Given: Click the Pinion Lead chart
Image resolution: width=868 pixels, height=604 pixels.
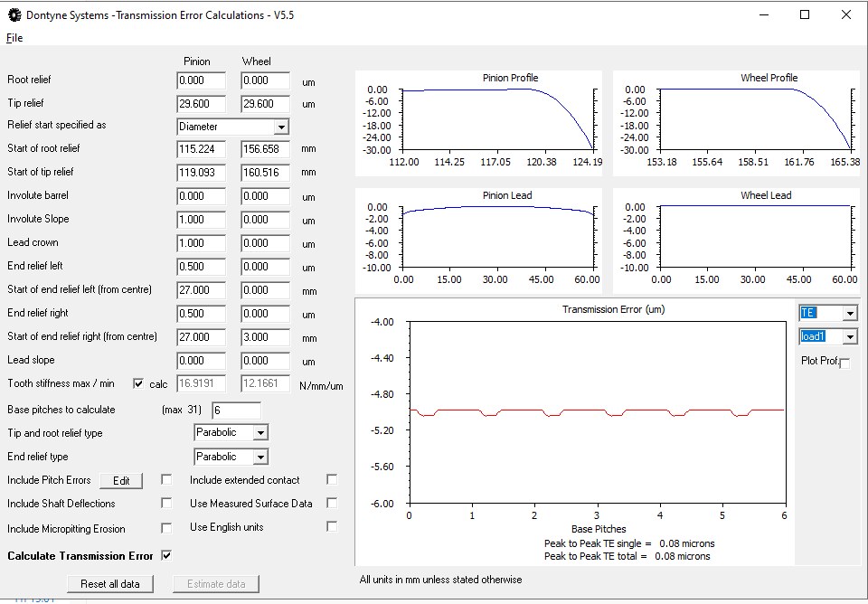Looking at the screenshot, I should (x=478, y=241).
